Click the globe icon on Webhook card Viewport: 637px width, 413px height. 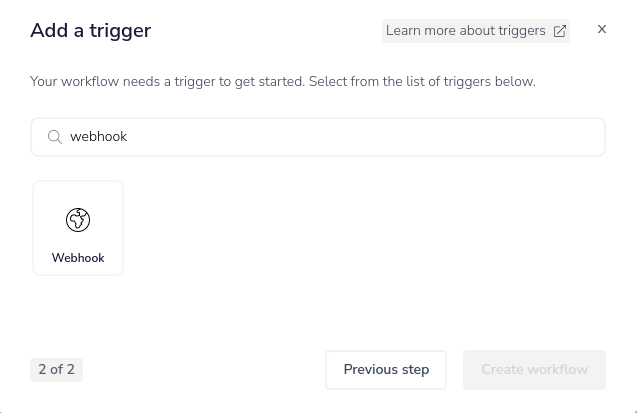78,220
